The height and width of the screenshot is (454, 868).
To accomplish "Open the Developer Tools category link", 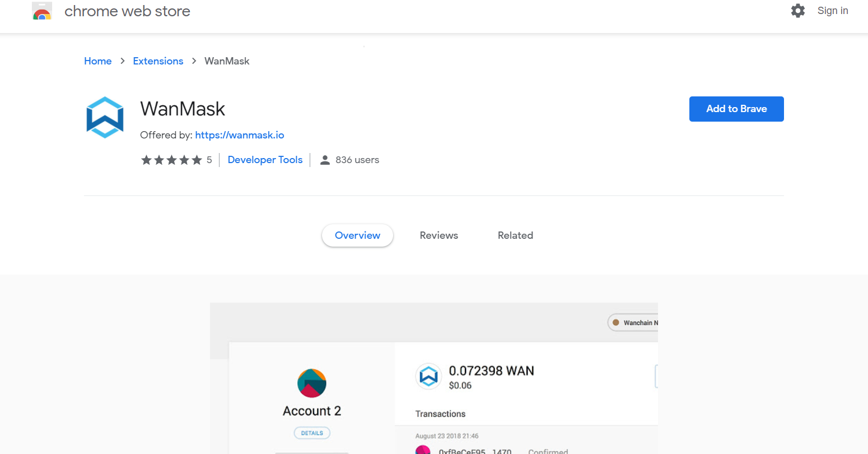I will click(265, 160).
